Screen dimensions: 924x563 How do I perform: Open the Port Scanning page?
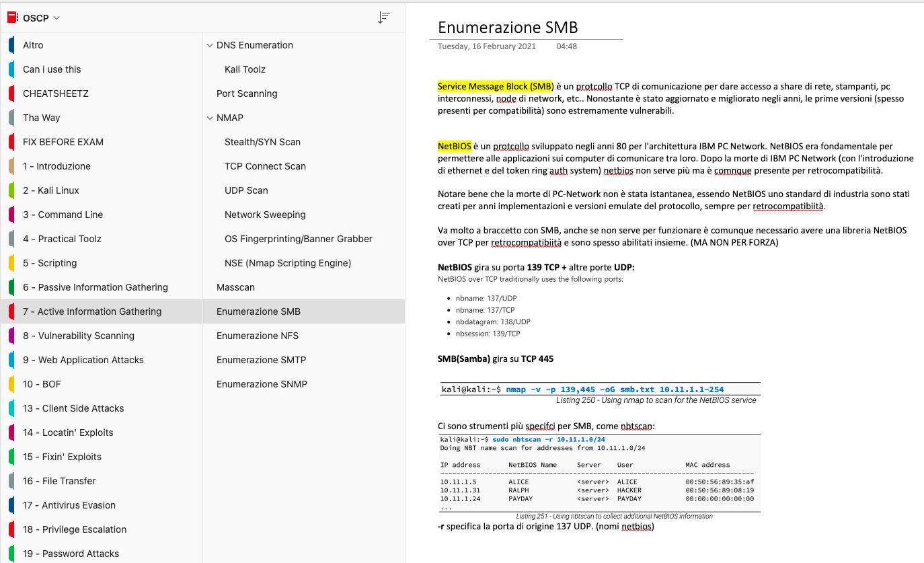pyautogui.click(x=304, y=93)
